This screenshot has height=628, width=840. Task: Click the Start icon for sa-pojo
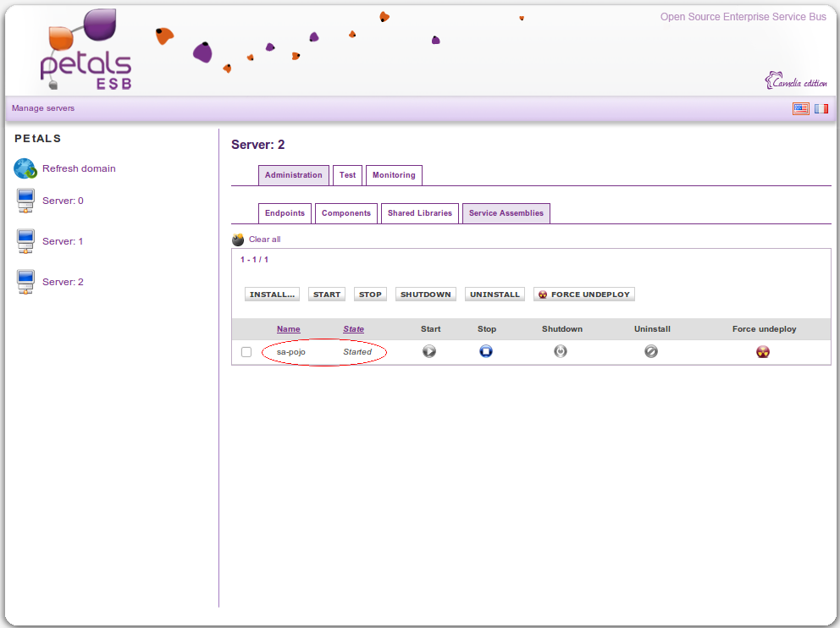pyautogui.click(x=429, y=351)
